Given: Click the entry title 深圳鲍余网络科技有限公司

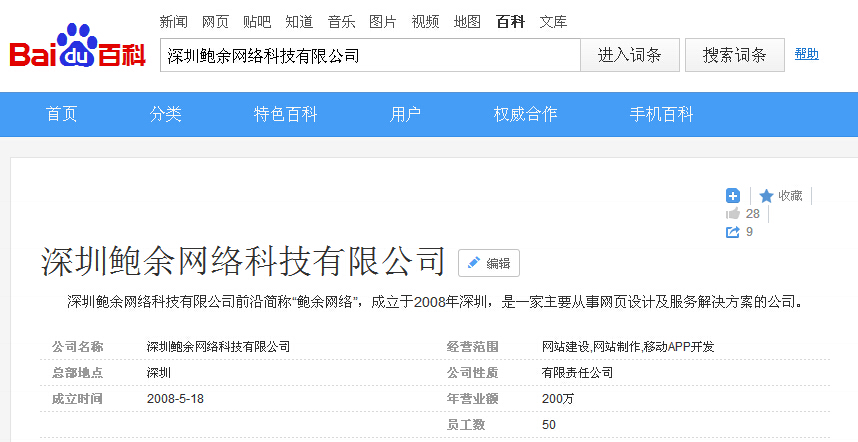Looking at the screenshot, I should 243,261.
